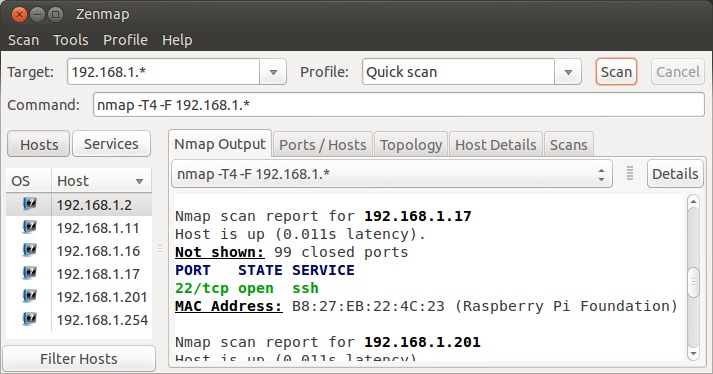
Task: Click the output options grip icon beside Details
Action: [x=630, y=173]
